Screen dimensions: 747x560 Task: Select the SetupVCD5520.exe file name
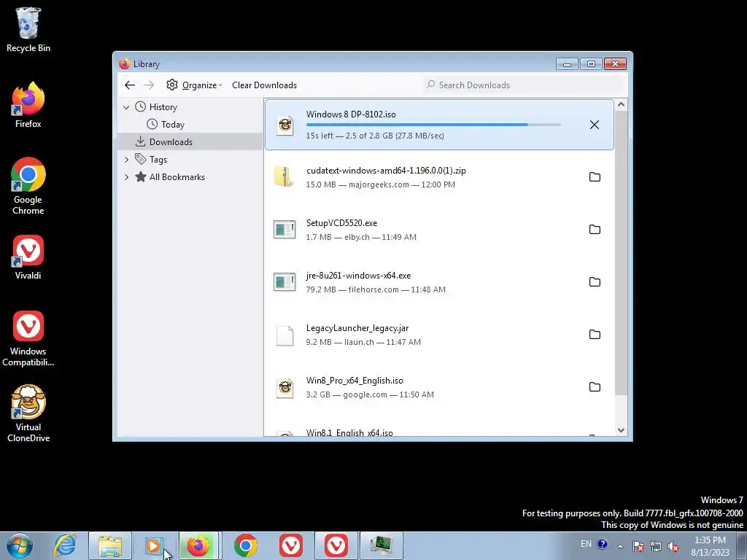tap(341, 223)
